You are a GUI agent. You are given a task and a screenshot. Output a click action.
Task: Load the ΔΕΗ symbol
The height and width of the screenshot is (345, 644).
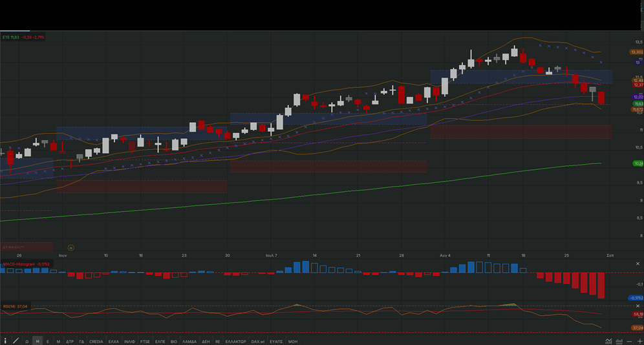(x=206, y=341)
